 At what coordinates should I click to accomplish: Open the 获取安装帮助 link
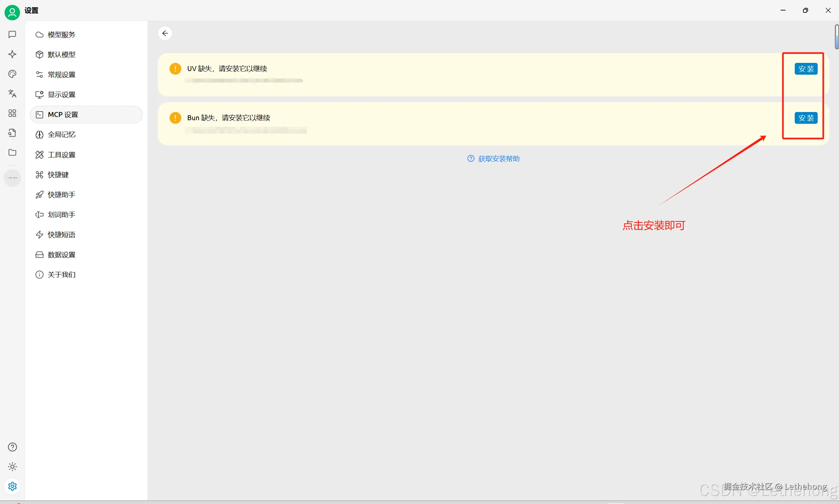[498, 159]
